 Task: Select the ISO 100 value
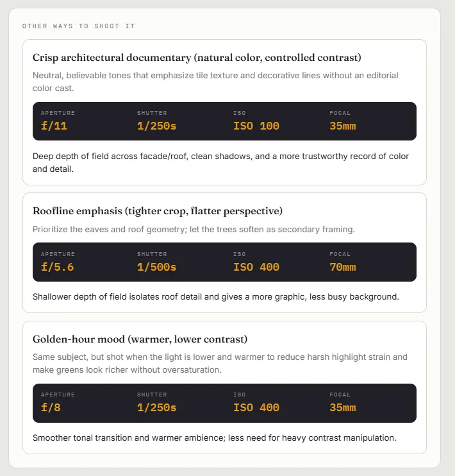tap(256, 126)
